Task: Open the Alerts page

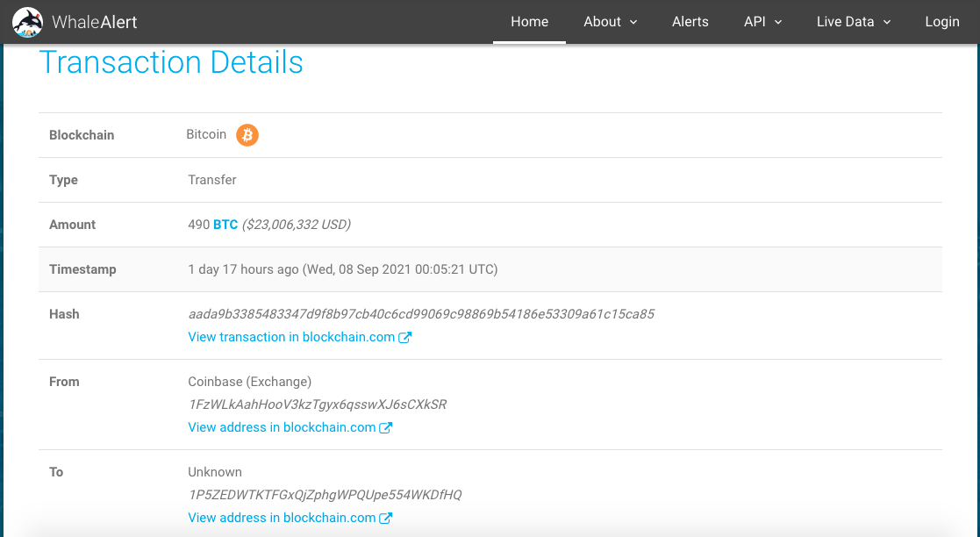Action: click(x=690, y=22)
